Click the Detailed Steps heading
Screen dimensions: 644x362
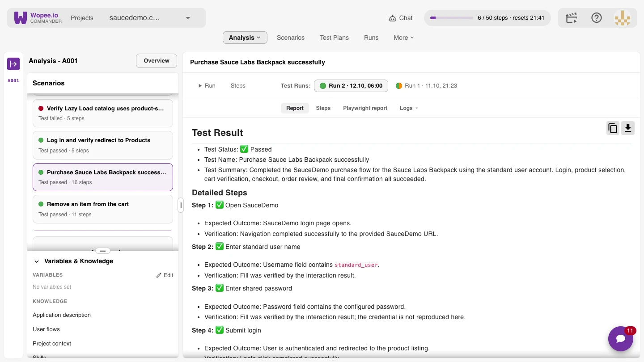220,193
